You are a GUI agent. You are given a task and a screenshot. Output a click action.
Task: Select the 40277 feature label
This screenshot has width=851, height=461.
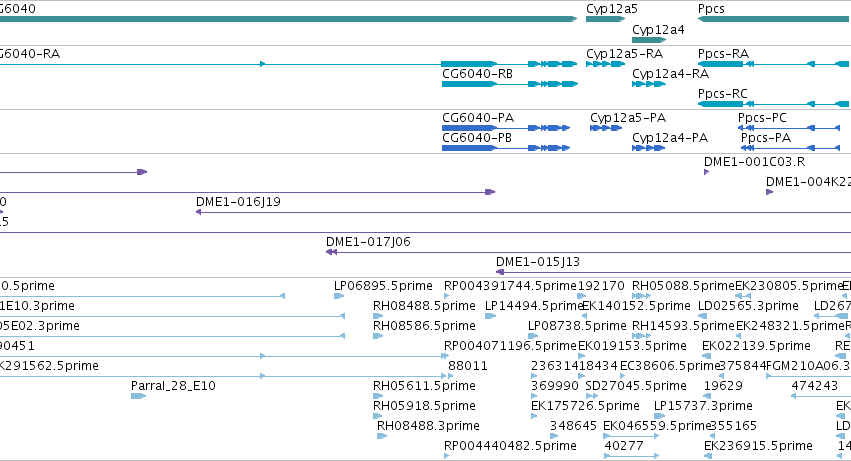point(624,446)
